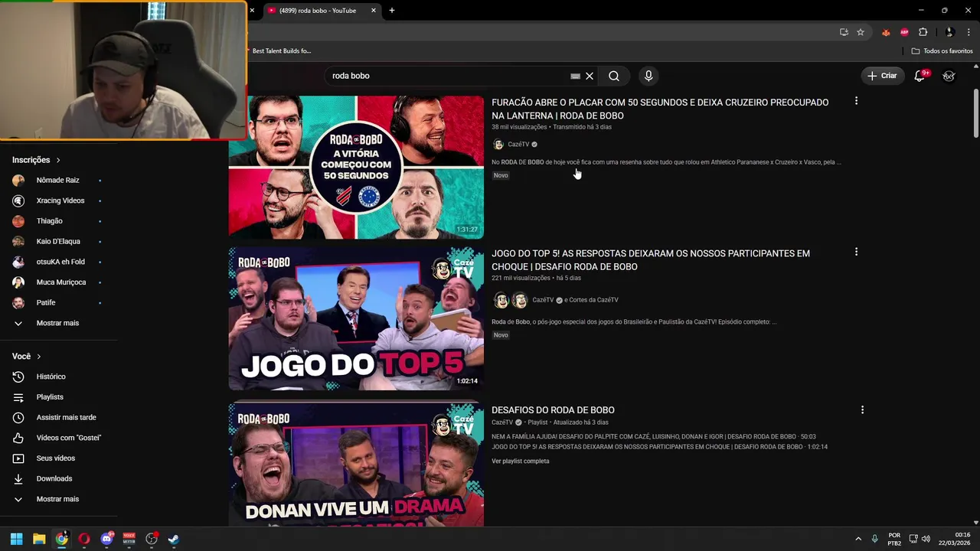Open Vídeos com Gostei in sidebar
Image resolution: width=980 pixels, height=551 pixels.
coord(68,438)
